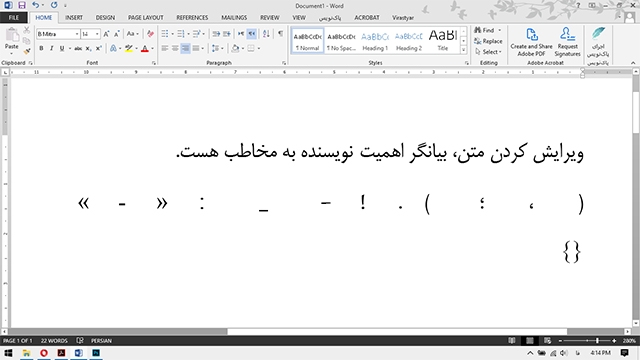Screen dimensions: 640x360
Task: Undo last action in Quick Access toolbar
Action: 36,5
